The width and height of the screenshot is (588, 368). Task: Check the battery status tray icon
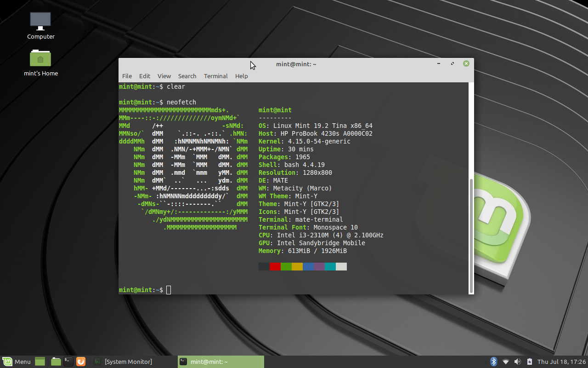coord(529,362)
